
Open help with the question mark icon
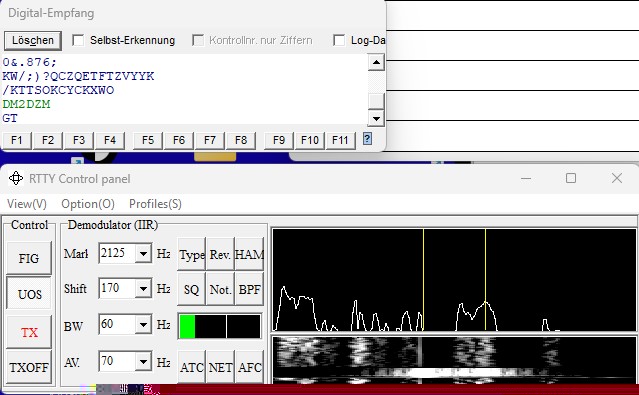[x=367, y=139]
